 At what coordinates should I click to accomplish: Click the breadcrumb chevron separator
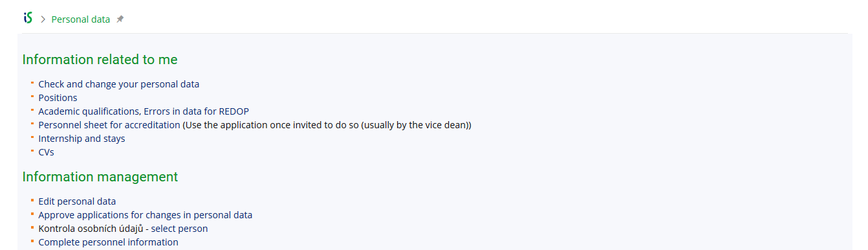click(x=43, y=19)
